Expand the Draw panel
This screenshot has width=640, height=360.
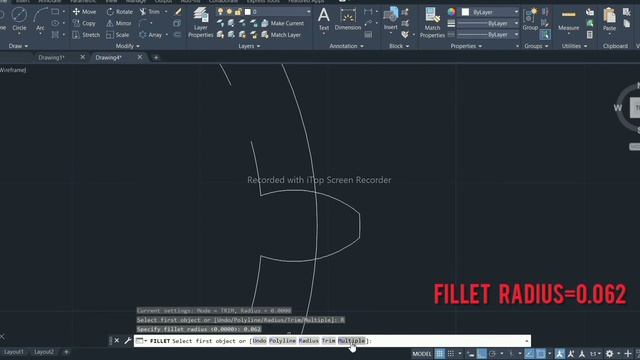(x=18, y=46)
